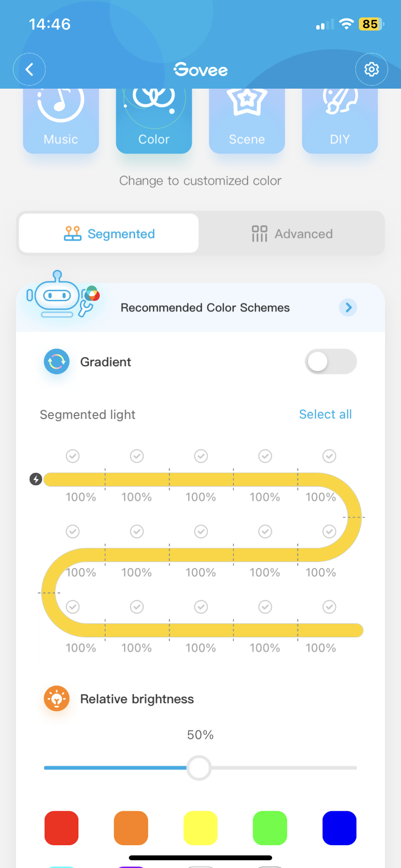The height and width of the screenshot is (868, 401).
Task: Tap the Gradient circular arrows icon
Action: pos(57,362)
